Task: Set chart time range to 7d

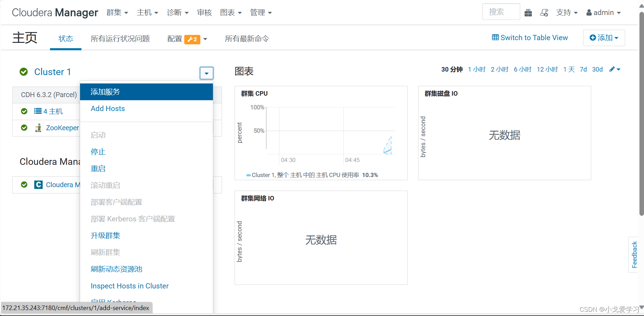Action: 584,69
